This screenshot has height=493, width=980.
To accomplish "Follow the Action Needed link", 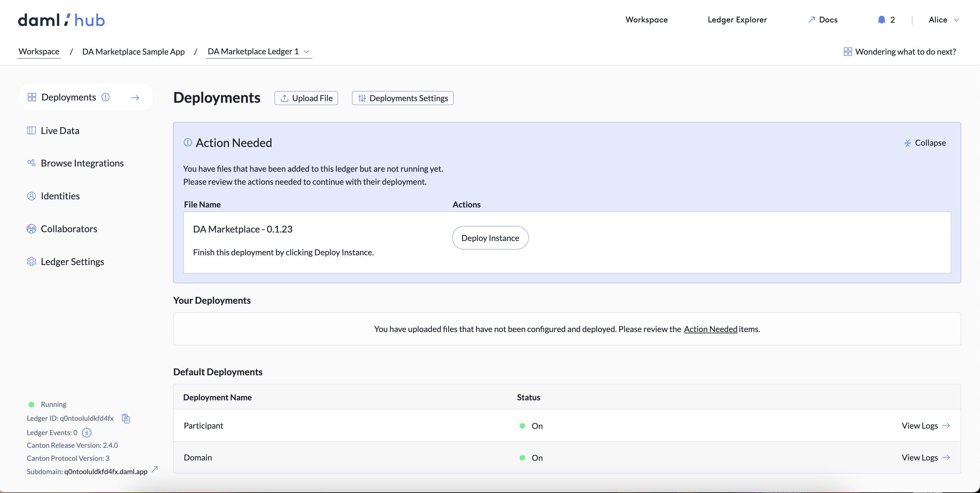I will coord(710,329).
